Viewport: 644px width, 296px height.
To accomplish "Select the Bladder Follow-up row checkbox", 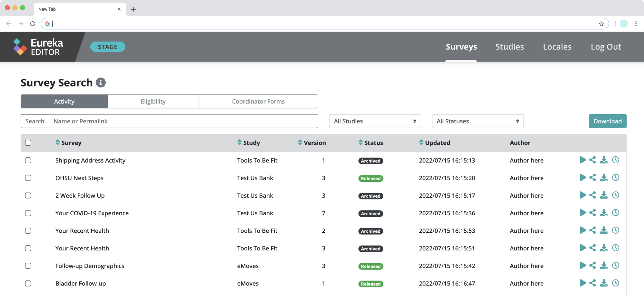I will 28,283.
